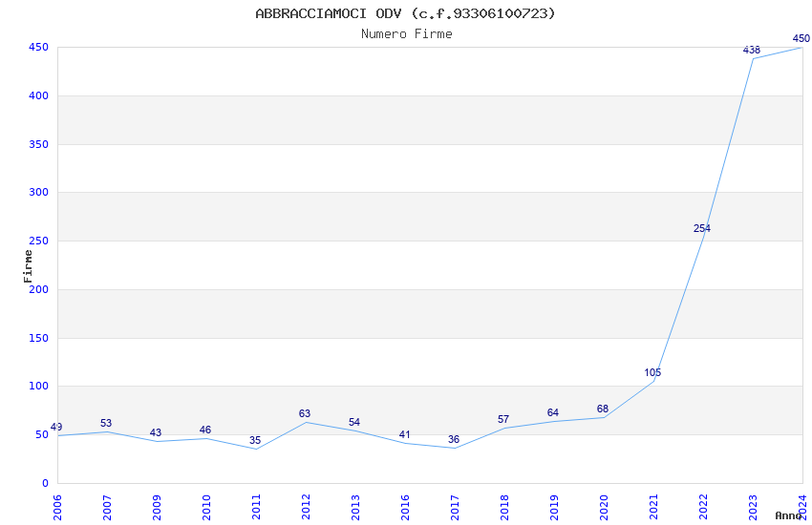Click the y-axis value 100
Image resolution: width=812 pixels, height=525 pixels.
(39, 387)
